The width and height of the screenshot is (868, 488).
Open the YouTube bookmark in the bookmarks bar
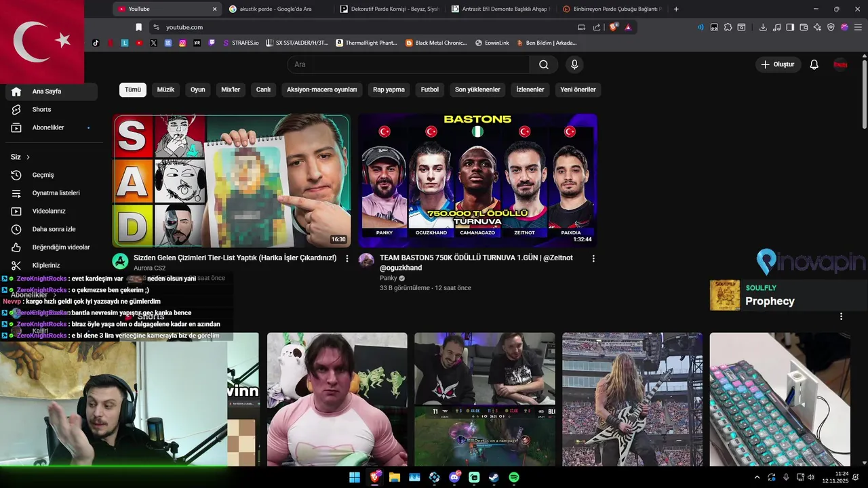point(139,43)
